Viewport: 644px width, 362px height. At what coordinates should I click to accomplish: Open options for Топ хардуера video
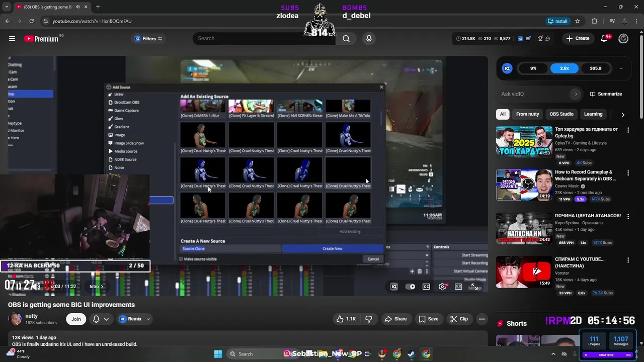coord(628,130)
